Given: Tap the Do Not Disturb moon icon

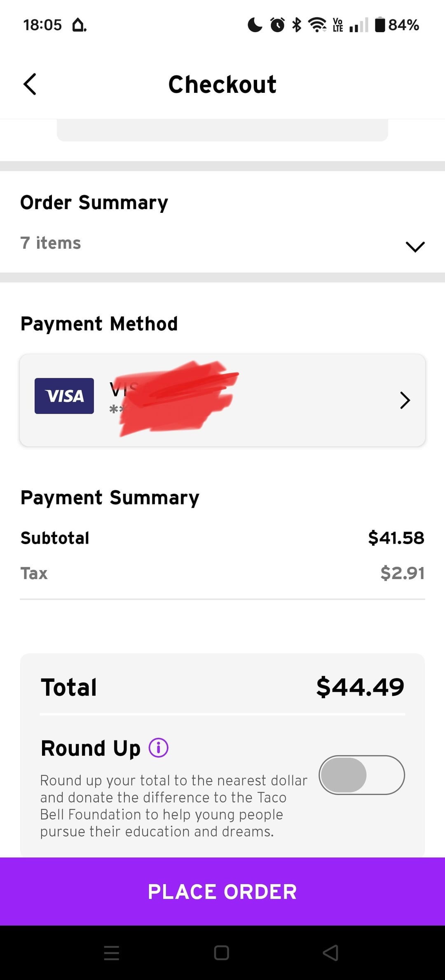Looking at the screenshot, I should [x=255, y=25].
